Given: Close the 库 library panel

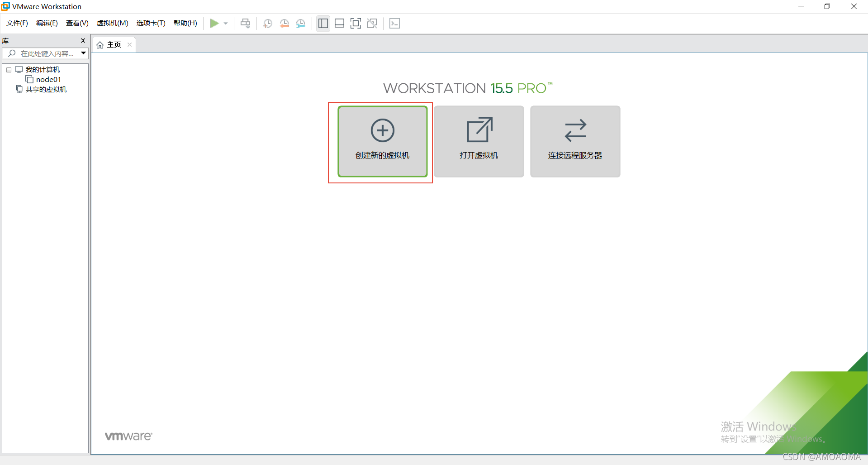Looking at the screenshot, I should 83,41.
